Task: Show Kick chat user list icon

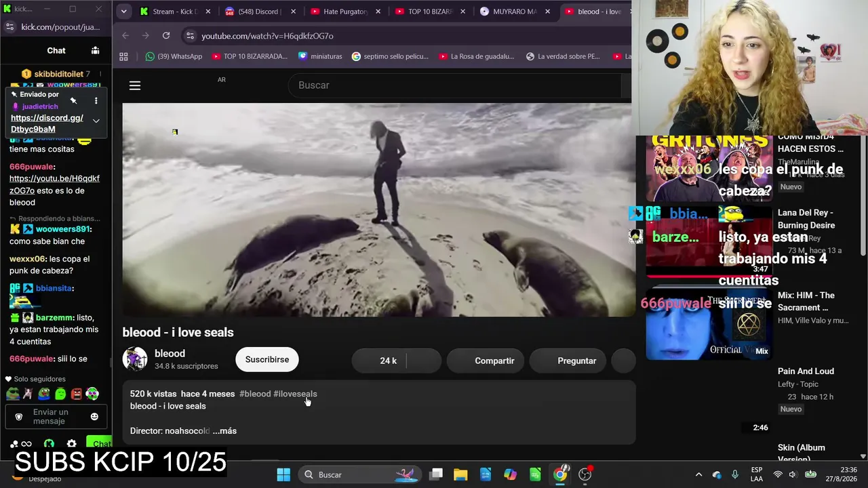Action: pos(95,50)
